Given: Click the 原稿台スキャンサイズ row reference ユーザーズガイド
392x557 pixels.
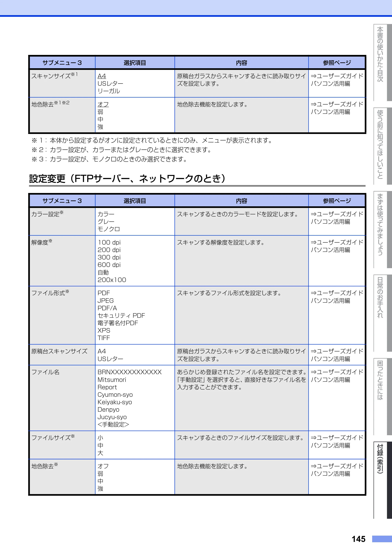Looking at the screenshot, I should [x=337, y=355].
